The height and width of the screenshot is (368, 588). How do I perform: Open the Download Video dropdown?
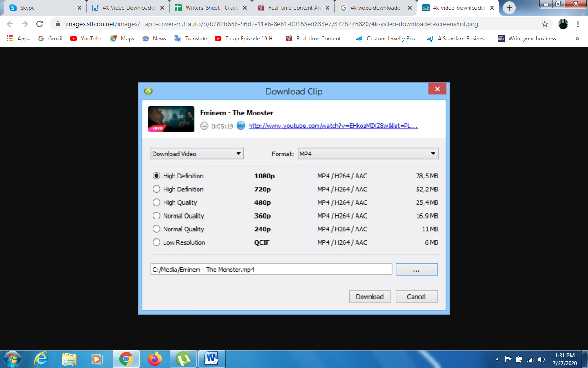pos(197,154)
